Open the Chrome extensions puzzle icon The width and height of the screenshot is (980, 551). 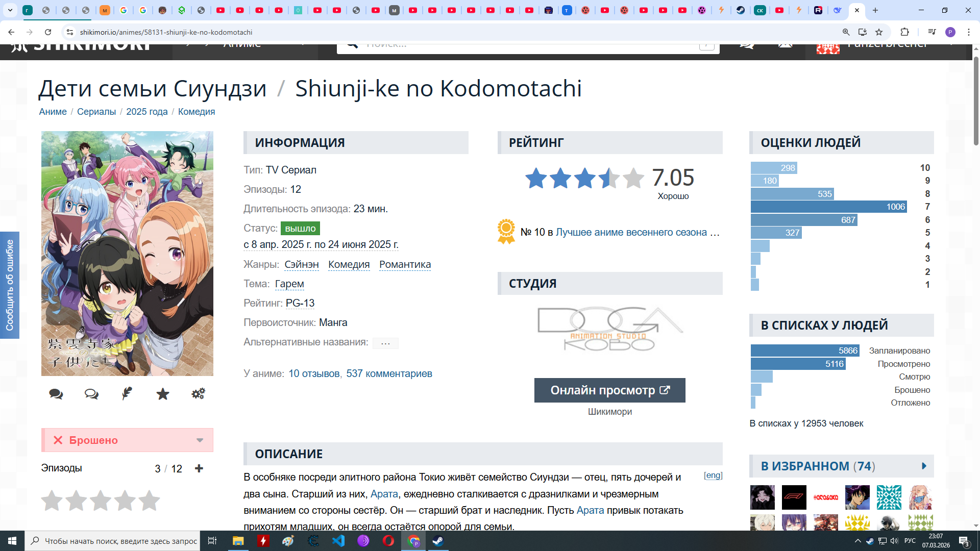[x=904, y=32]
